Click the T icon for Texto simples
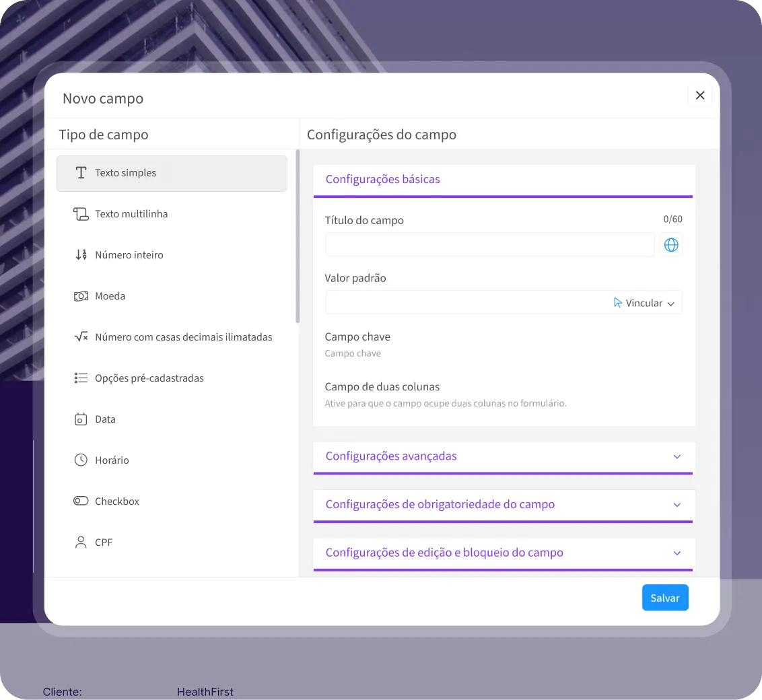The width and height of the screenshot is (762, 700). click(81, 172)
